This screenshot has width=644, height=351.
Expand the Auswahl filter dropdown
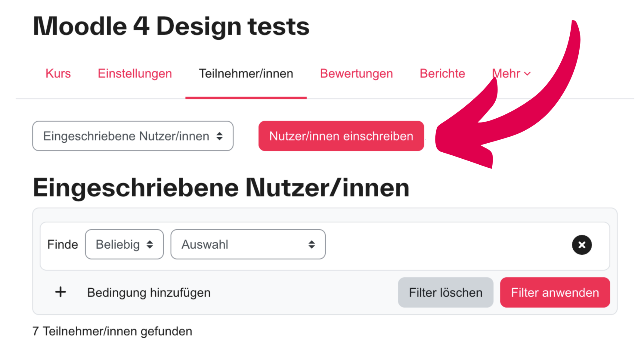pyautogui.click(x=247, y=244)
